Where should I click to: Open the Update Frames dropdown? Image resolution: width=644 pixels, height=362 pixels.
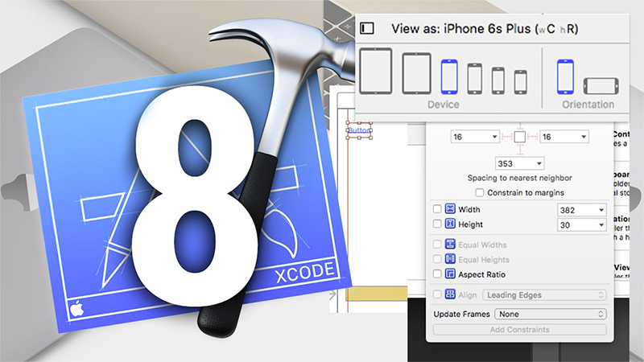551,315
